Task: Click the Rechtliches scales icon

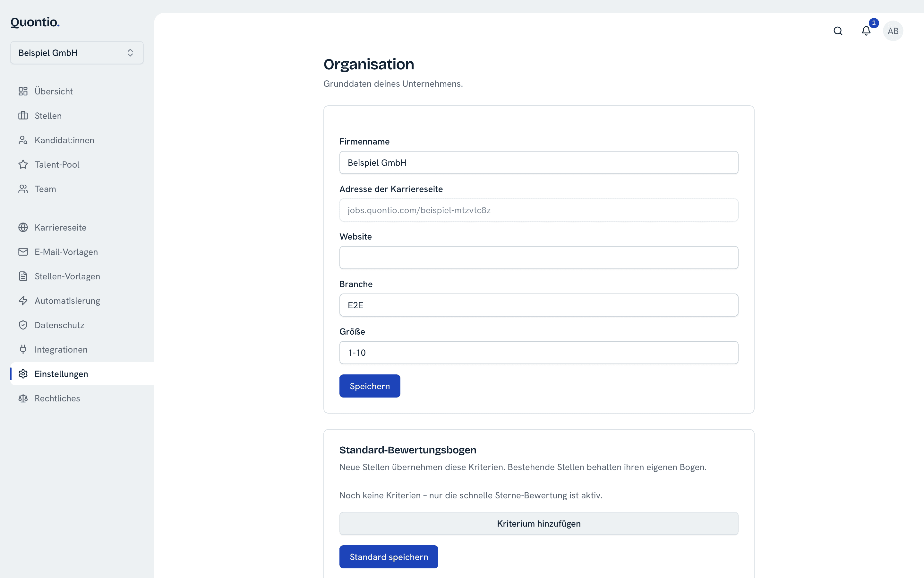Action: point(23,398)
